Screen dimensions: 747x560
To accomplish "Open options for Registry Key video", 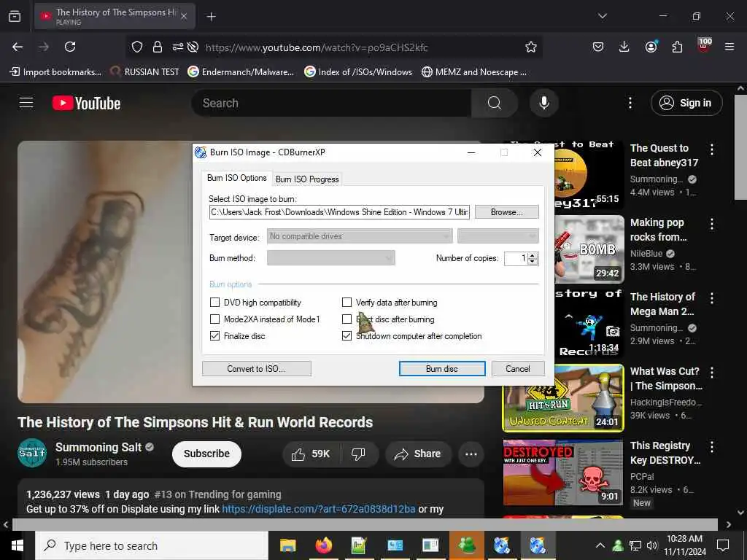I will pyautogui.click(x=712, y=447).
